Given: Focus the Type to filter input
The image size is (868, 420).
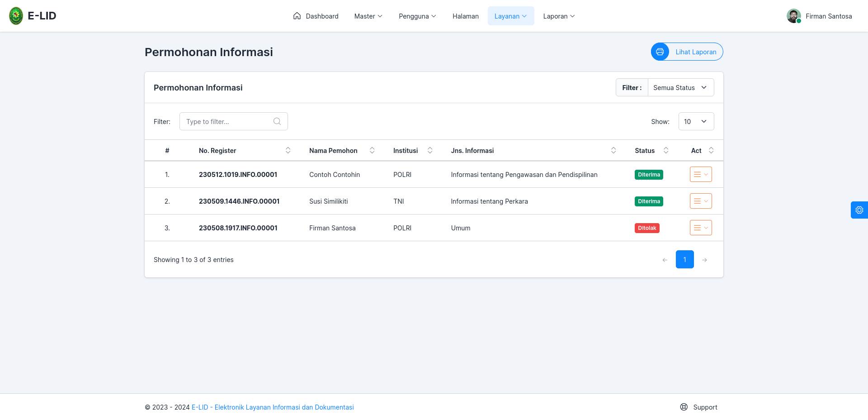Looking at the screenshot, I should (x=234, y=121).
